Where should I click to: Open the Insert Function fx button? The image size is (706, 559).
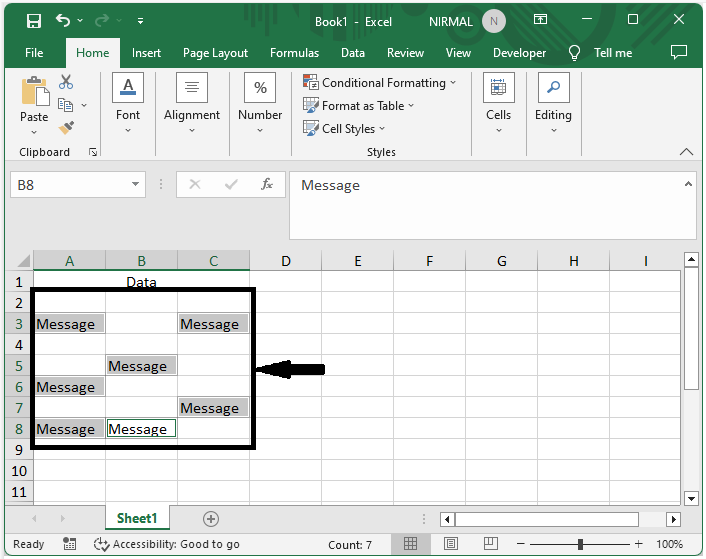(267, 184)
